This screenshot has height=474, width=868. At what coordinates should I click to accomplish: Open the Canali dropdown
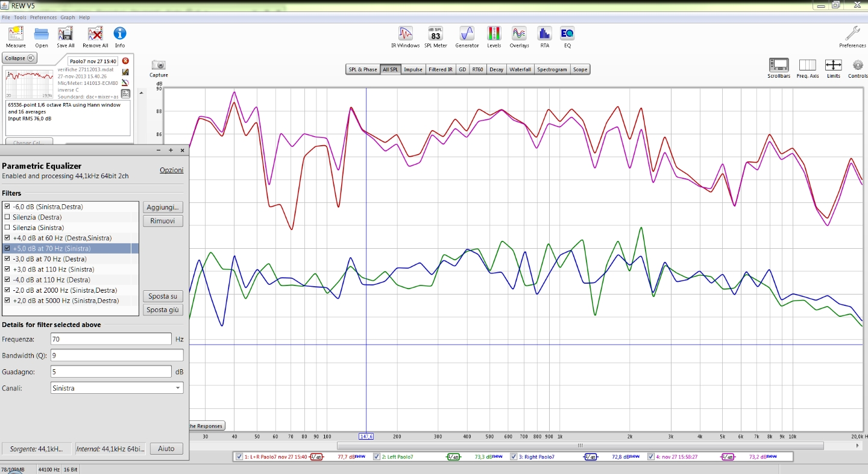(x=117, y=388)
